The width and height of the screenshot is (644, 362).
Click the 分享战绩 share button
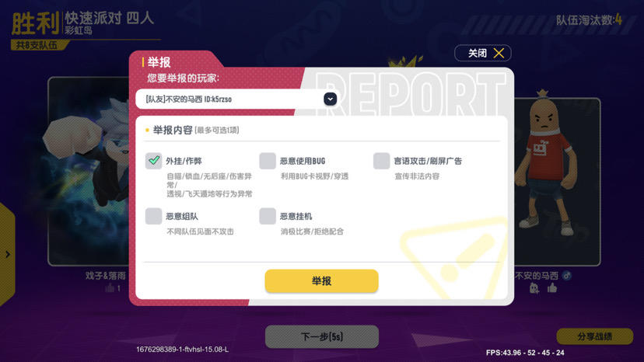pyautogui.click(x=595, y=336)
